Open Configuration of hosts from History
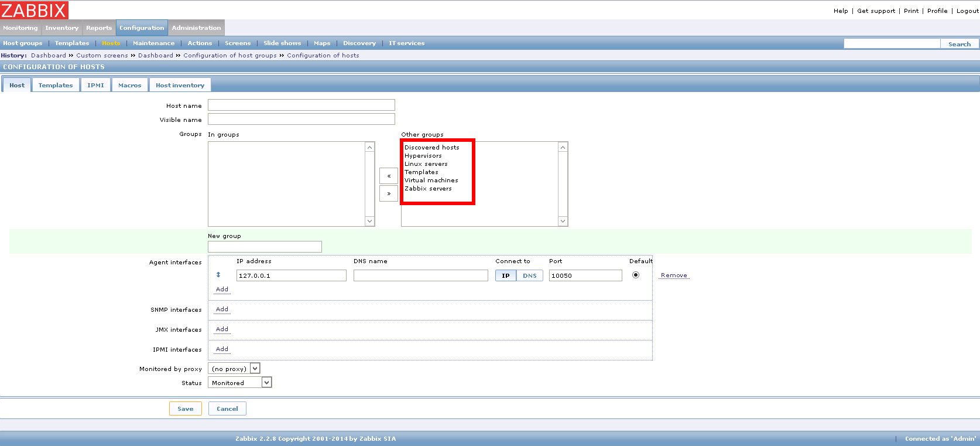 pos(323,56)
